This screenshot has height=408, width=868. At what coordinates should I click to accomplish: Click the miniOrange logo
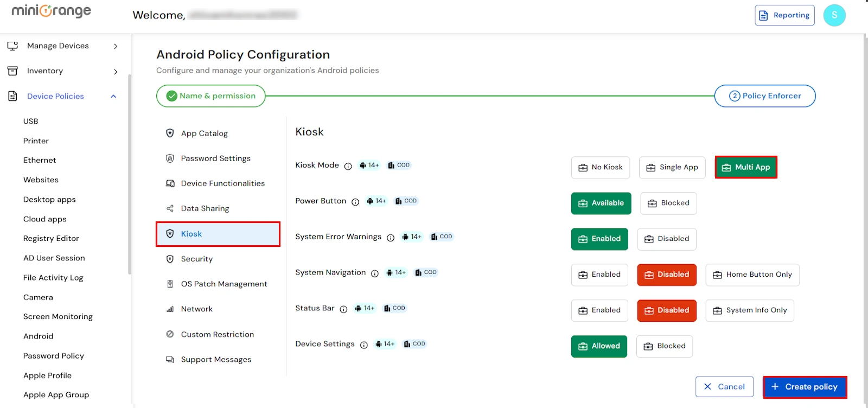[52, 11]
